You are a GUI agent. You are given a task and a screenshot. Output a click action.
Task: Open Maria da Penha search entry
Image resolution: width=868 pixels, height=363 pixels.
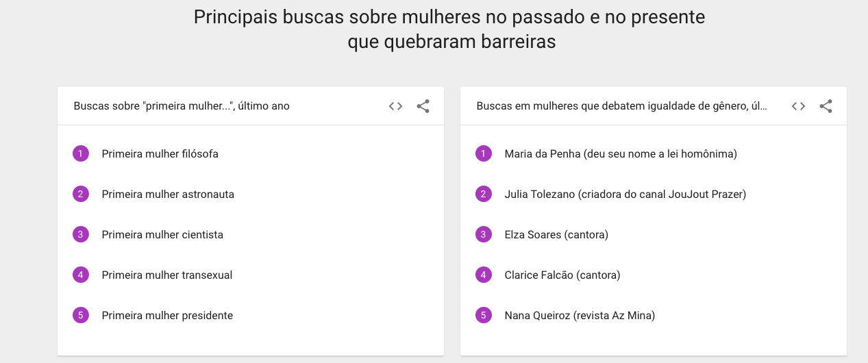[620, 154]
